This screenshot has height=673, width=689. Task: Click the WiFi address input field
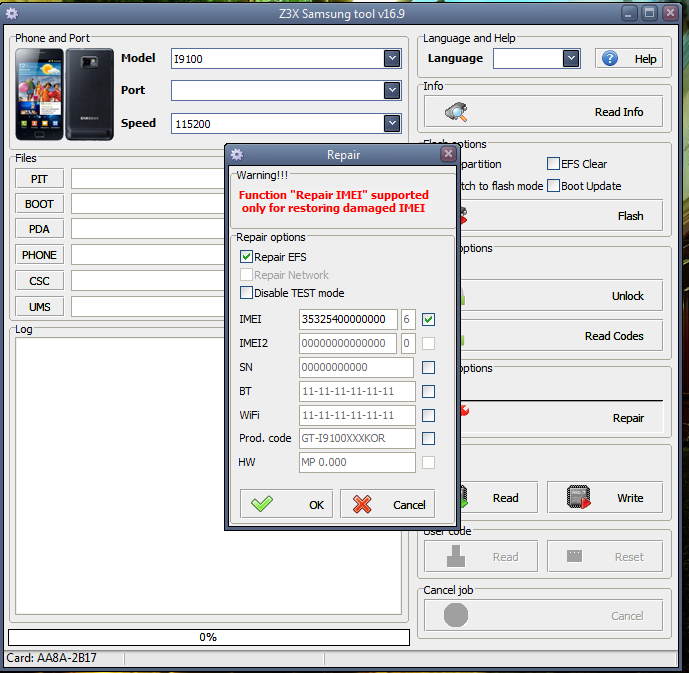click(357, 415)
